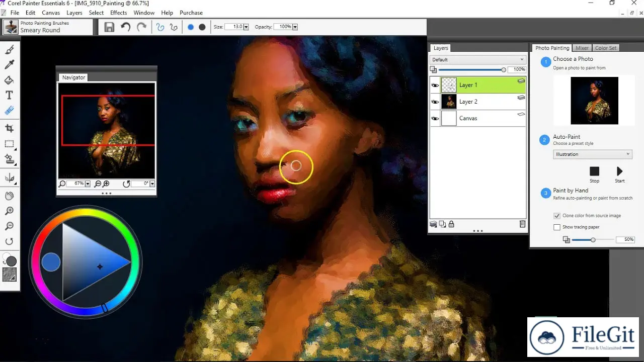Click the Navigator panel tab

click(x=74, y=77)
